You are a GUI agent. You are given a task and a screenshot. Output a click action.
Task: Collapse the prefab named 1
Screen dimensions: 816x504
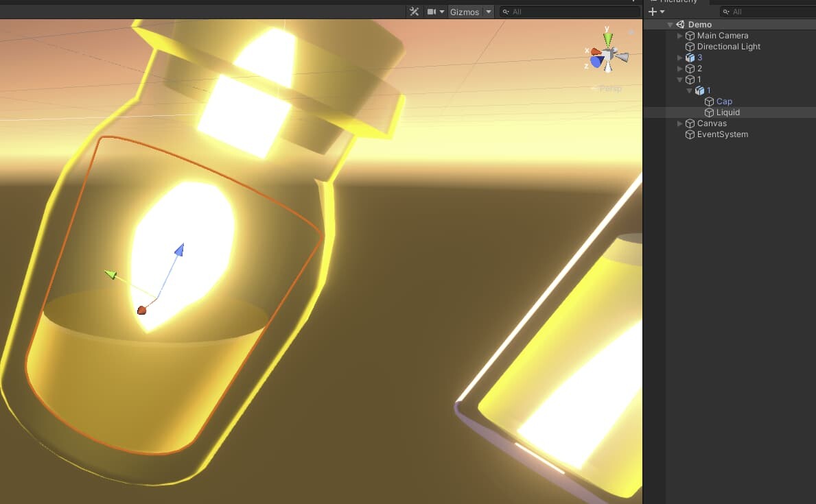[689, 90]
